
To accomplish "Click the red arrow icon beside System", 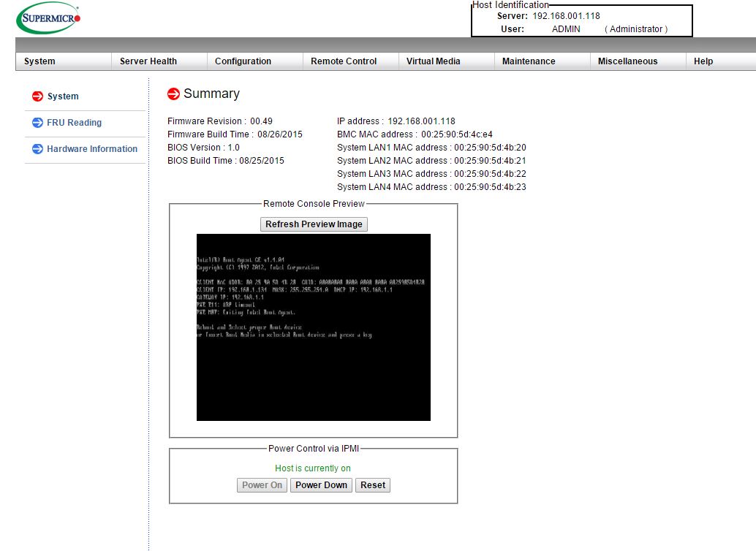I will pos(38,96).
